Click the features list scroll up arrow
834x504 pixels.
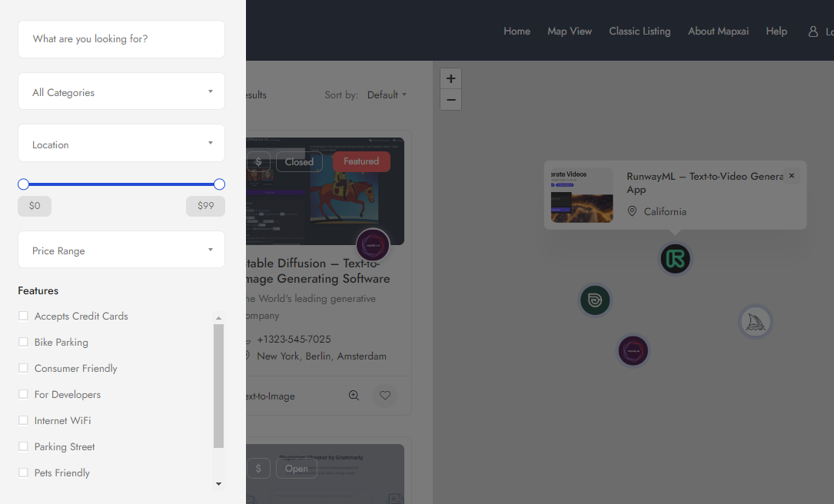[x=218, y=318]
